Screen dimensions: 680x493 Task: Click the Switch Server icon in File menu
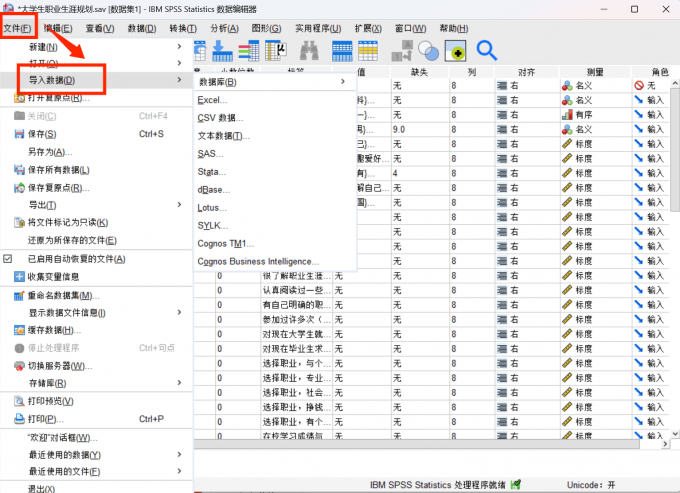19,365
